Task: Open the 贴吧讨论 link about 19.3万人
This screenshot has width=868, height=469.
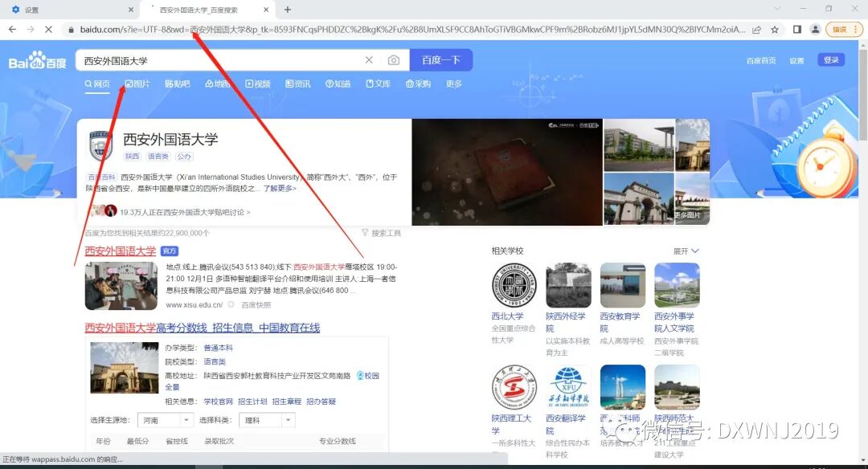Action: [185, 212]
